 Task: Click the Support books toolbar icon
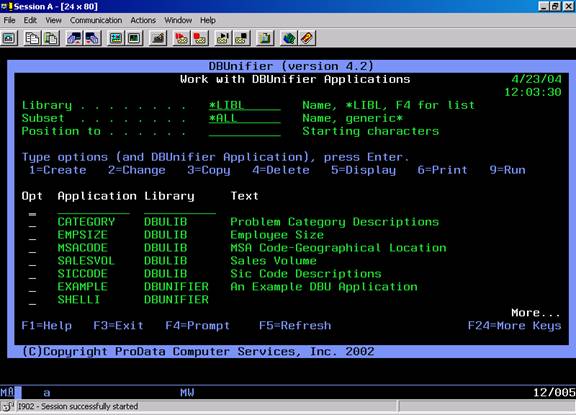tap(289, 38)
